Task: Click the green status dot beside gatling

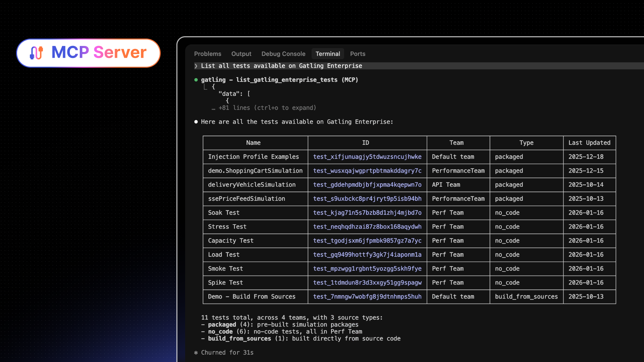Action: click(x=196, y=80)
